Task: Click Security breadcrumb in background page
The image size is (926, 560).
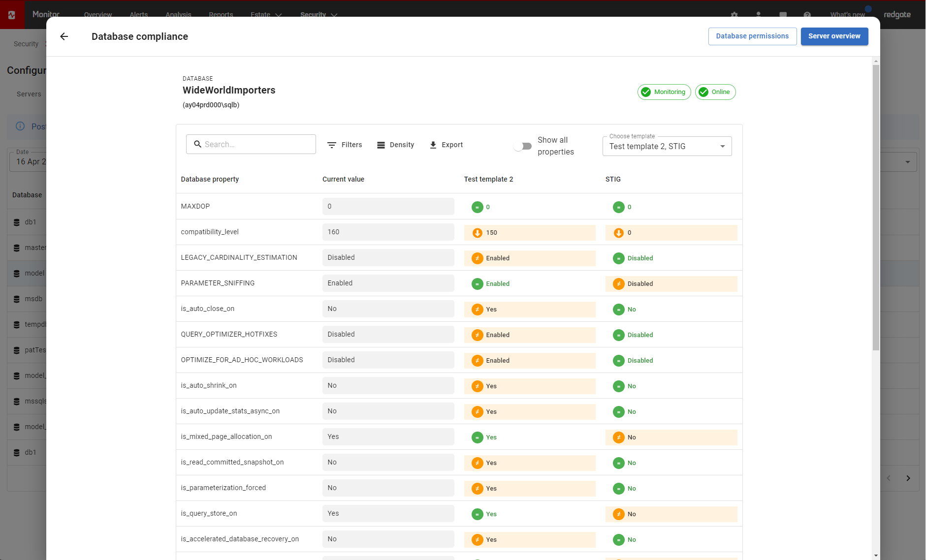Action: tap(26, 44)
